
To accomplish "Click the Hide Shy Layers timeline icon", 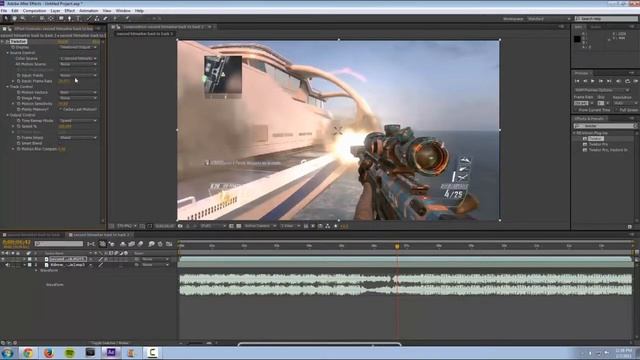I will [x=123, y=244].
